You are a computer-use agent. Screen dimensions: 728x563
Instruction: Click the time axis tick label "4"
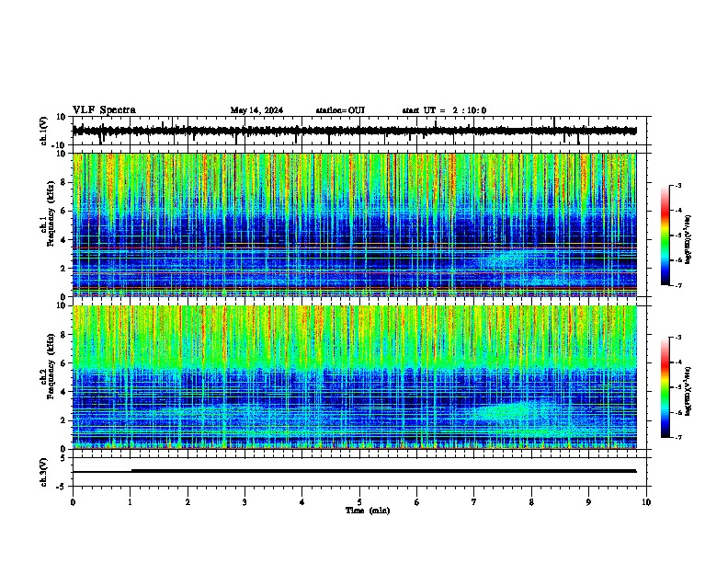coord(302,502)
